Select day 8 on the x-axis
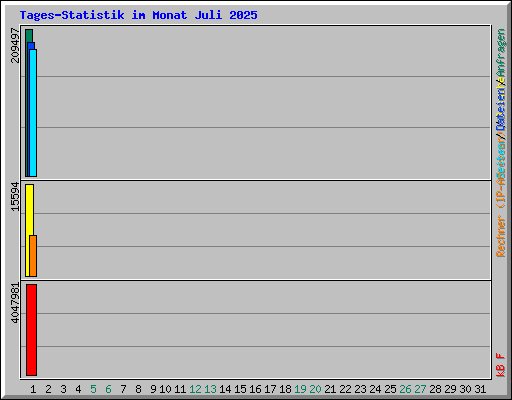 [x=138, y=389]
